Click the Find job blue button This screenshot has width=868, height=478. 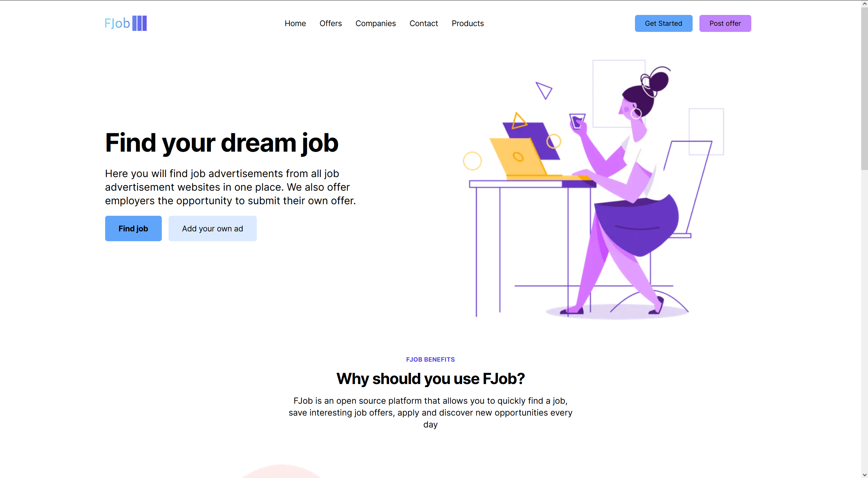pos(134,228)
